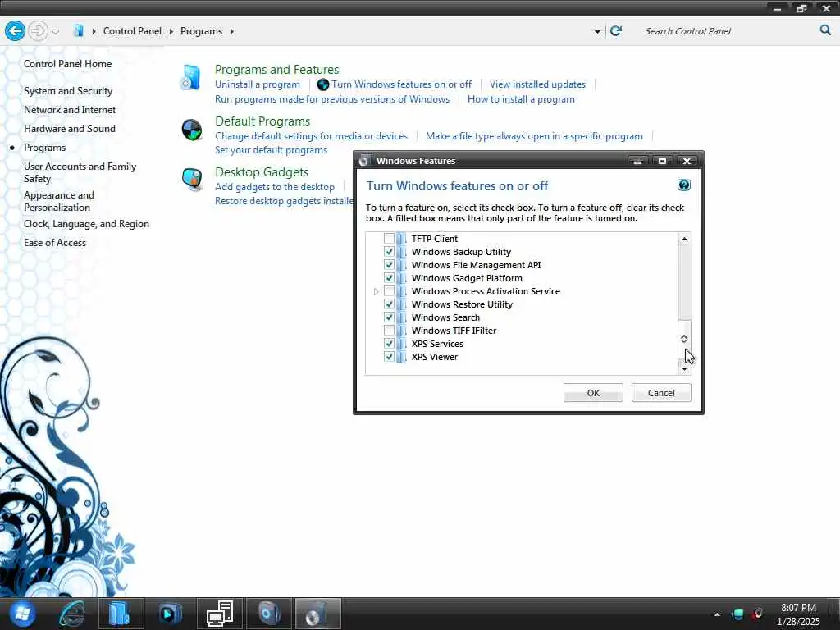840x630 pixels.
Task: Click Set your default programs link
Action: 271,150
